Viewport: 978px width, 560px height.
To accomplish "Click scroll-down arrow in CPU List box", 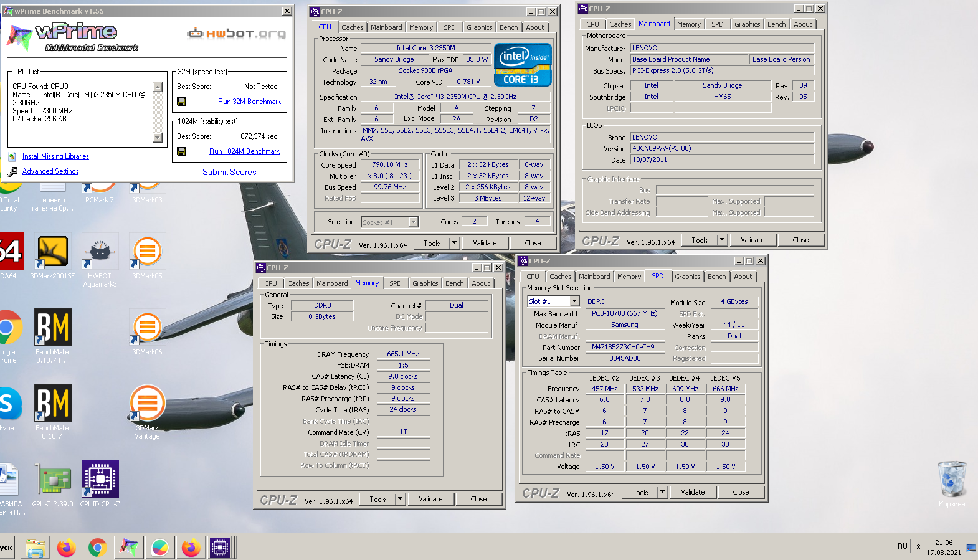I will click(158, 138).
